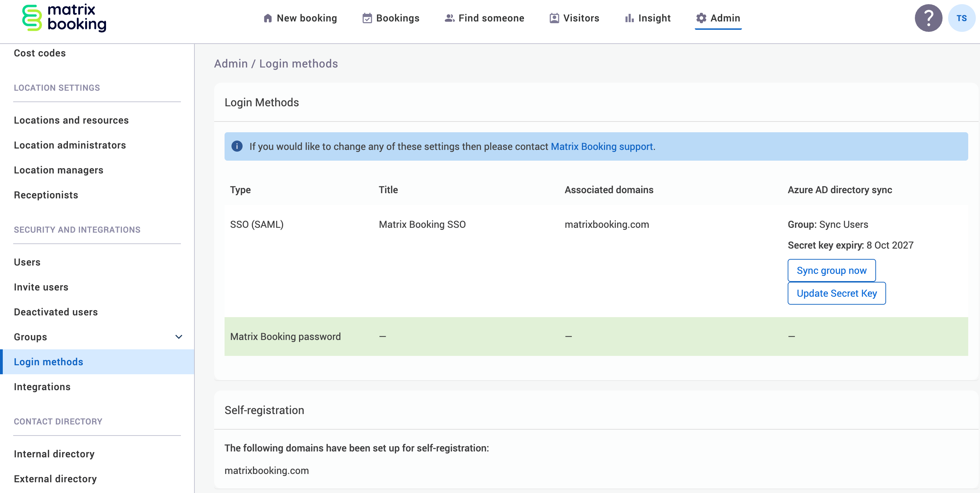Open help via the question mark icon
Screen dimensions: 980x493
click(x=928, y=18)
